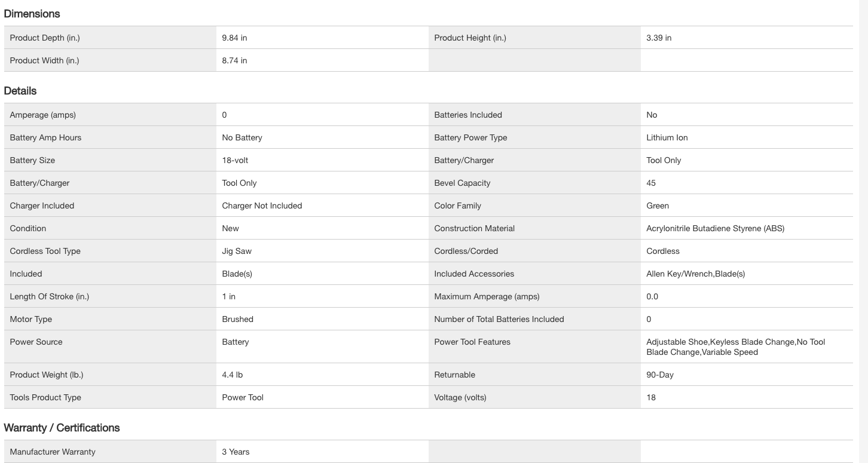
Task: Select the Brushed motor type value
Action: tap(237, 319)
